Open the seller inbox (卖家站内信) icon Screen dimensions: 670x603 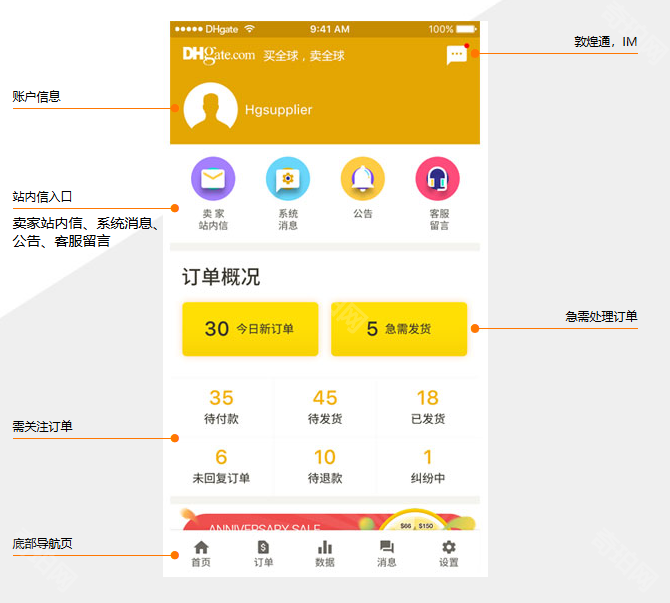[213, 179]
